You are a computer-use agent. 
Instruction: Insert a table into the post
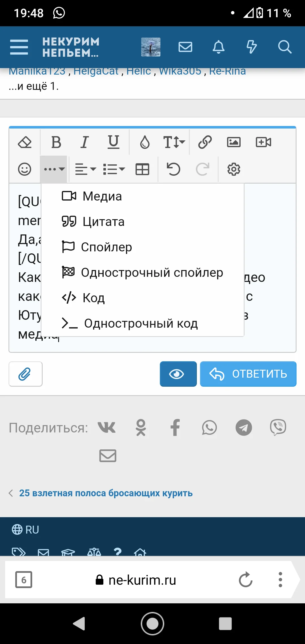142,169
